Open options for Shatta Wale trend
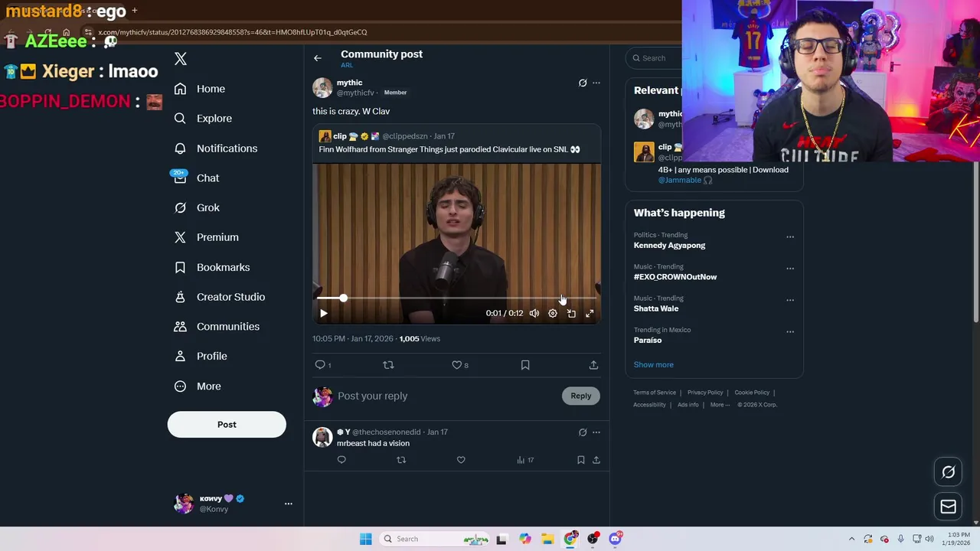Viewport: 980px width, 551px height. coord(790,300)
